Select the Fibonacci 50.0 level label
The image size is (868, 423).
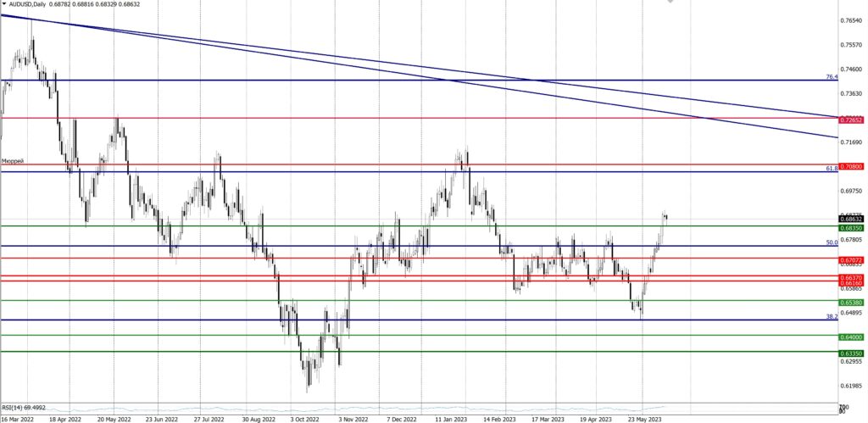pos(832,242)
